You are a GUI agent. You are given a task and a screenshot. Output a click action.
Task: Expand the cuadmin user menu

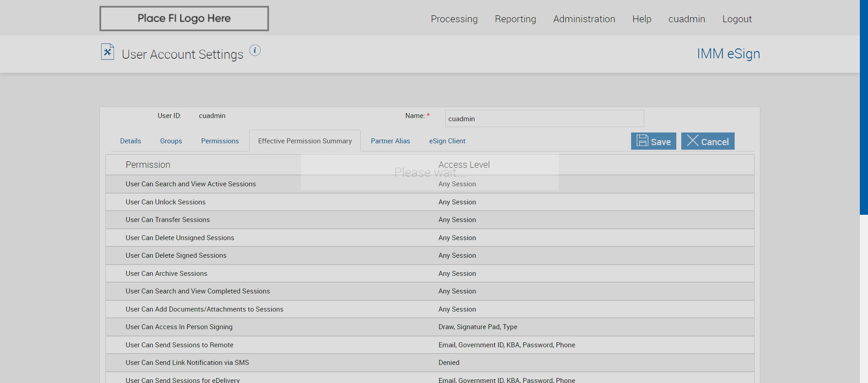tap(687, 19)
